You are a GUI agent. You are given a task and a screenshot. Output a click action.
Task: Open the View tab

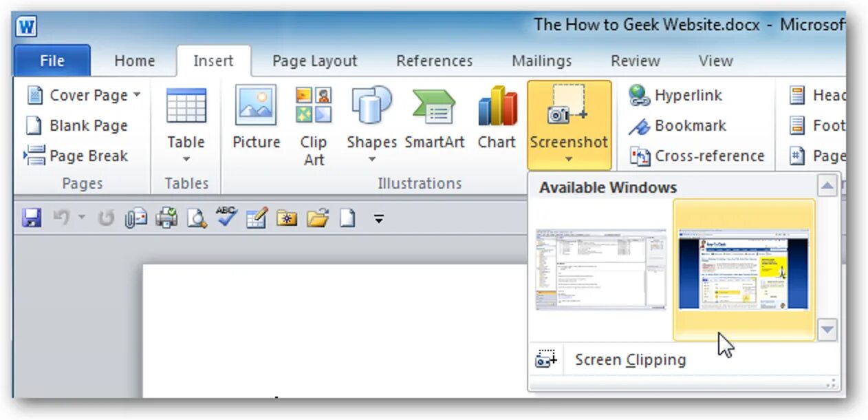pos(716,61)
